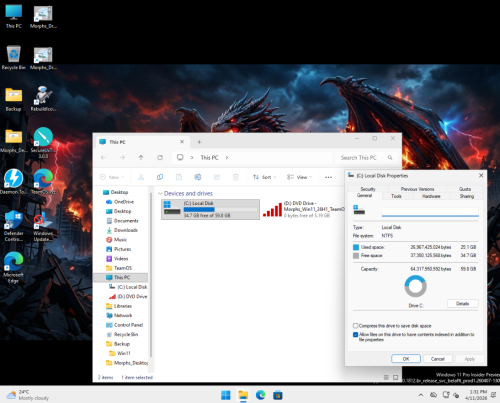Image resolution: width=500 pixels, height=403 pixels.
Task: Open the Sort dropdown in toolbar
Action: coord(264,177)
